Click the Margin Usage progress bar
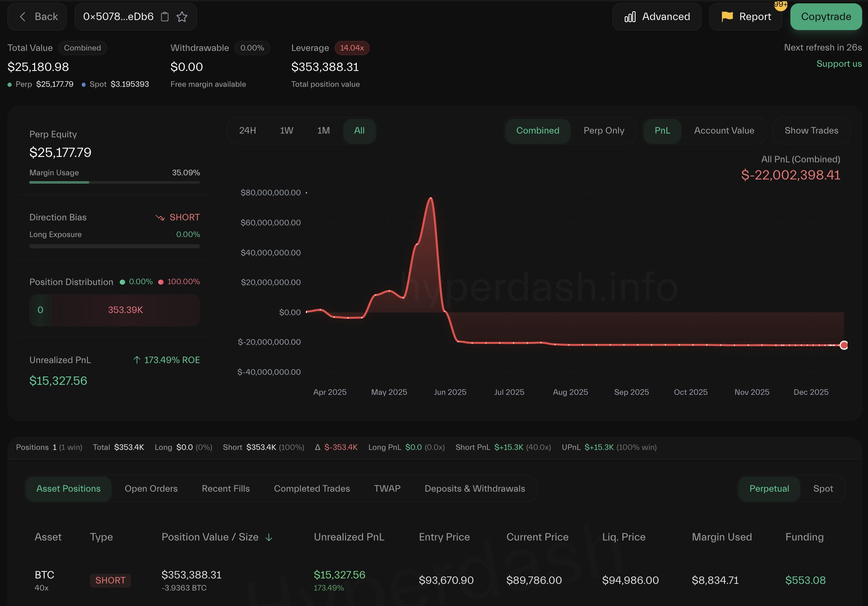Viewport: 868px width, 606px height. (114, 182)
